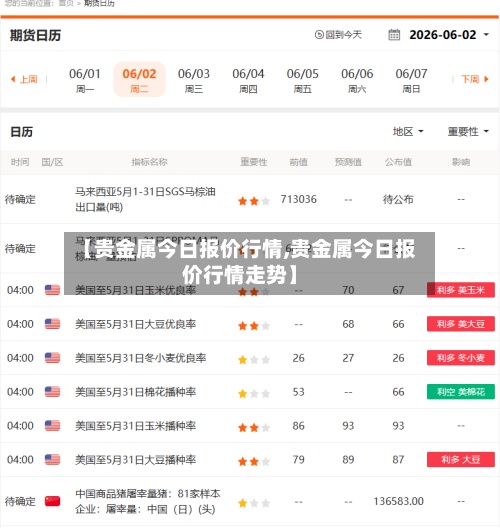
Task: Click importance stars for 玉米播种率
Action: [254, 427]
